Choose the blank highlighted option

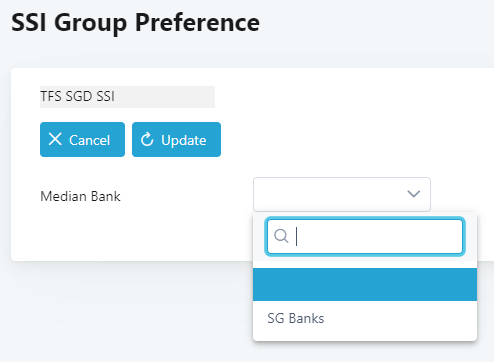[365, 284]
